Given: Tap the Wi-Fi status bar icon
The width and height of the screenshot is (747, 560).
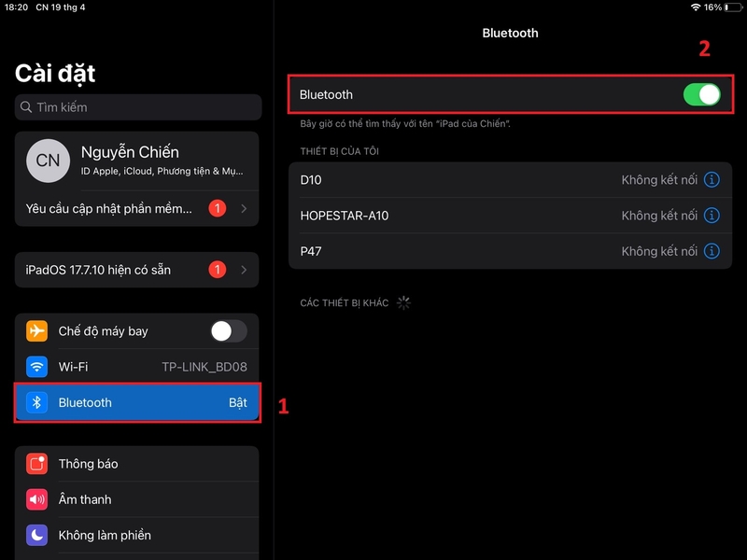Looking at the screenshot, I should pyautogui.click(x=696, y=7).
